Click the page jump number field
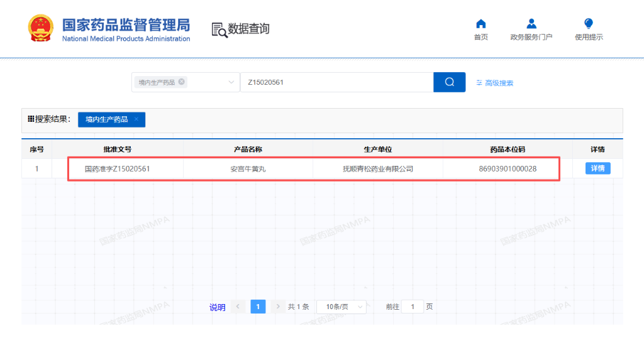This screenshot has width=644, height=338. coord(412,307)
